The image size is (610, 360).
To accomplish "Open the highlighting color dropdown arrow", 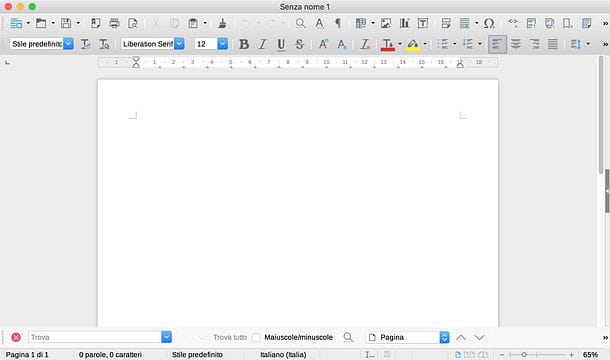I will click(x=425, y=44).
